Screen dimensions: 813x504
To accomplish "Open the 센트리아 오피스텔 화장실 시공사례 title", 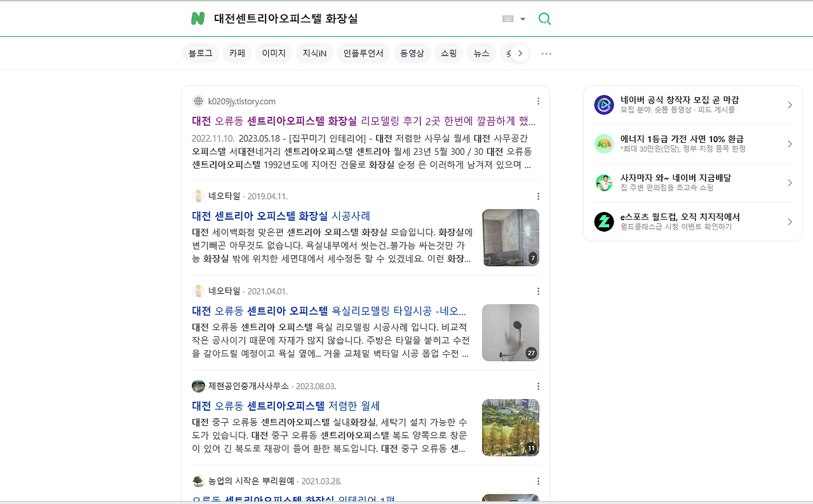I will 281,216.
